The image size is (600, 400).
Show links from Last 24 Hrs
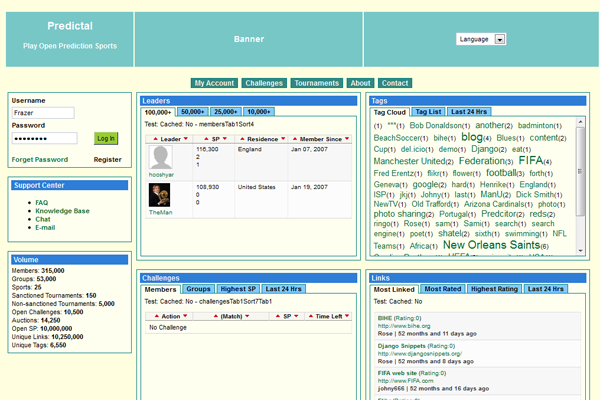546,289
